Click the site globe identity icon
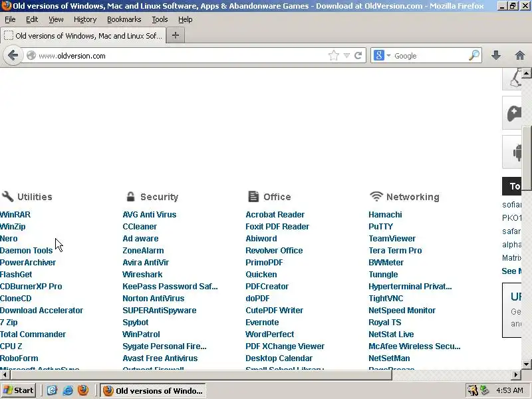The image size is (532, 399). pos(31,55)
